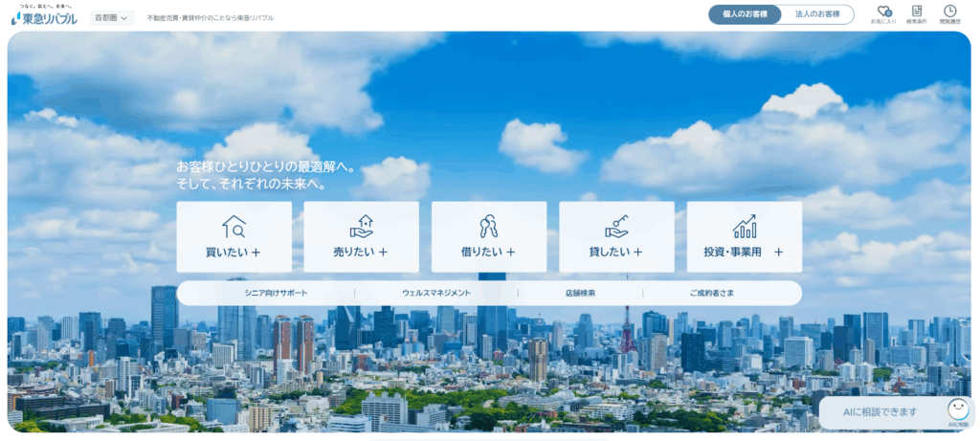Click the Tokyu Livable logo
The height and width of the screenshot is (441, 980).
(x=44, y=15)
